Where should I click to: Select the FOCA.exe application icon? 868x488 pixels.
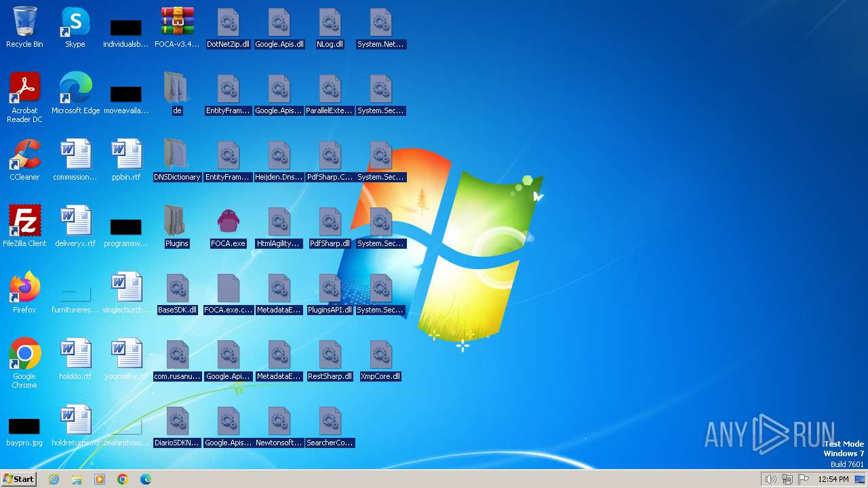(228, 226)
